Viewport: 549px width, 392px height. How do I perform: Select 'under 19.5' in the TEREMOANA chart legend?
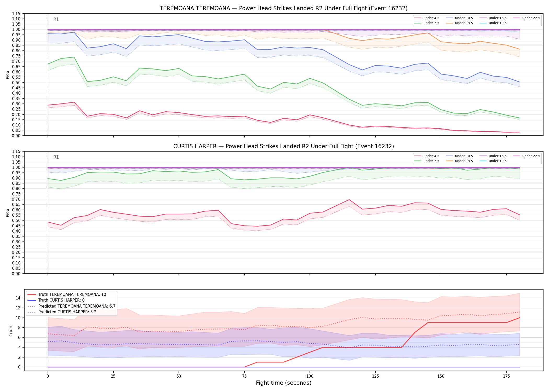pos(493,23)
